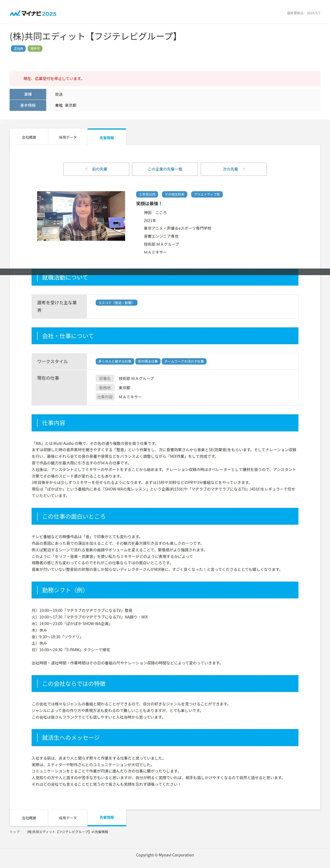
Task: Select the bottom 先輩情報 tab
Action: point(107,817)
